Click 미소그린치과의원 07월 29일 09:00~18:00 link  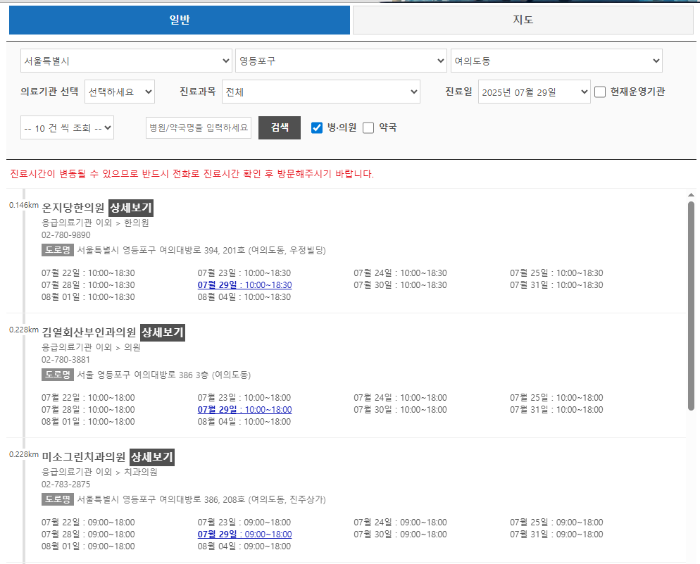click(x=245, y=534)
